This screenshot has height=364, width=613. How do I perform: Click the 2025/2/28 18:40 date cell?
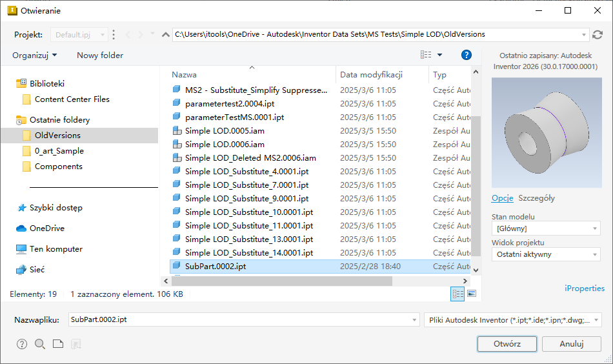tap(370, 267)
